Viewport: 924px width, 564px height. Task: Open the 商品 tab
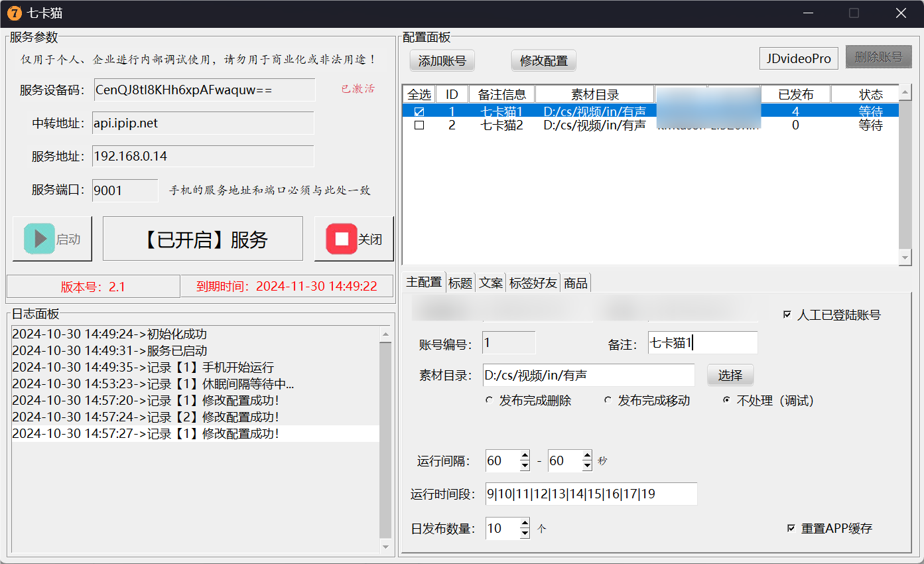575,283
